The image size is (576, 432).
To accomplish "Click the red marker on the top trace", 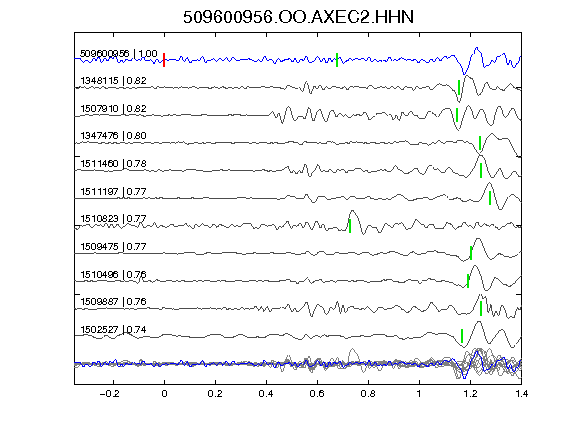I will (x=164, y=60).
